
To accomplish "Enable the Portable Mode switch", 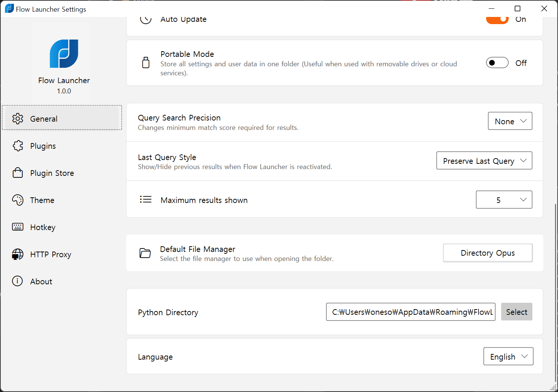I will pyautogui.click(x=497, y=63).
